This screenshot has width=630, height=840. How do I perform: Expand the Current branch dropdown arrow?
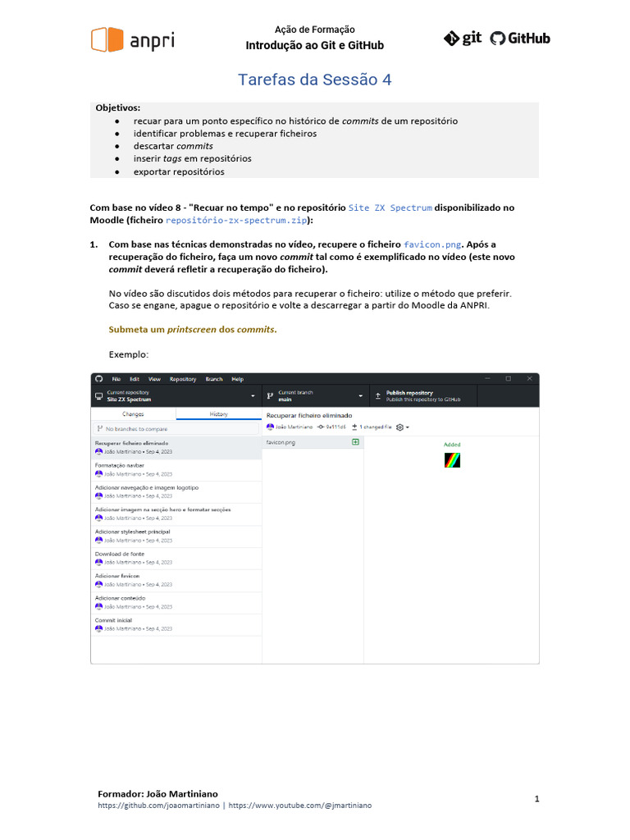pos(361,396)
